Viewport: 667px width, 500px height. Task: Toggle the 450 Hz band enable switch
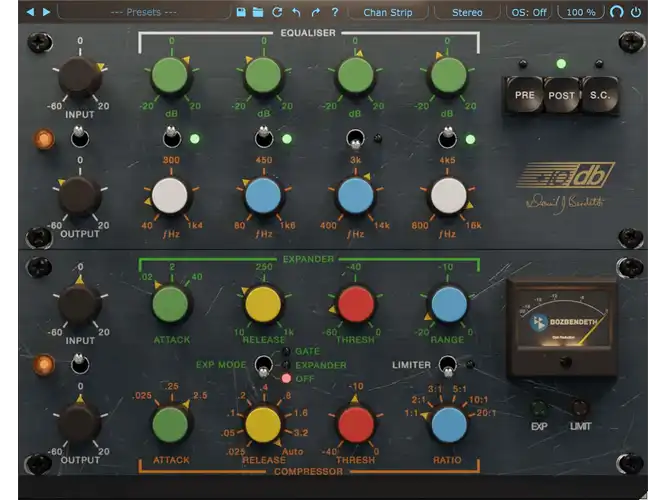tap(264, 137)
